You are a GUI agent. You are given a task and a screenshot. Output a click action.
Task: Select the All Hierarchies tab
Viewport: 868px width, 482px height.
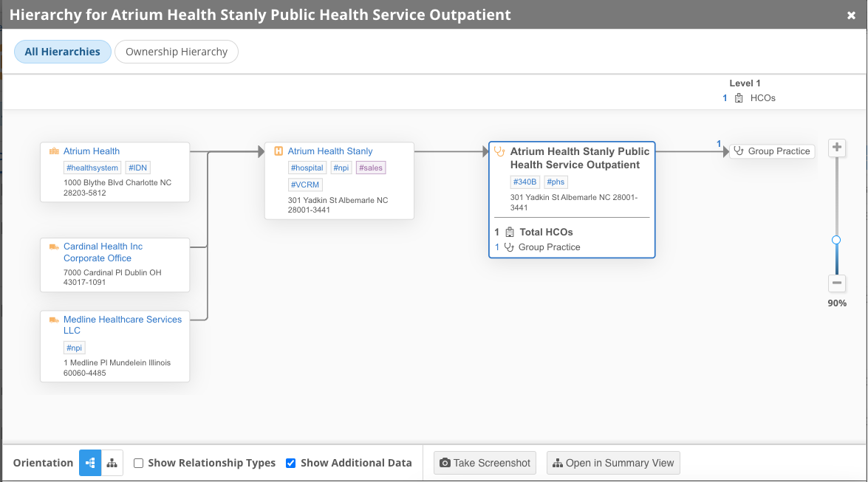coord(63,52)
